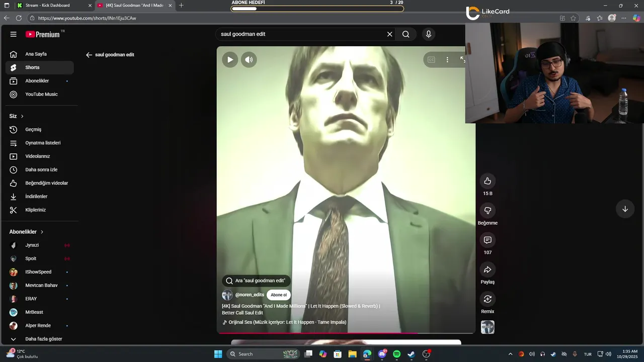Remix this short
Image resolution: width=644 pixels, height=362 pixels.
coord(488,299)
